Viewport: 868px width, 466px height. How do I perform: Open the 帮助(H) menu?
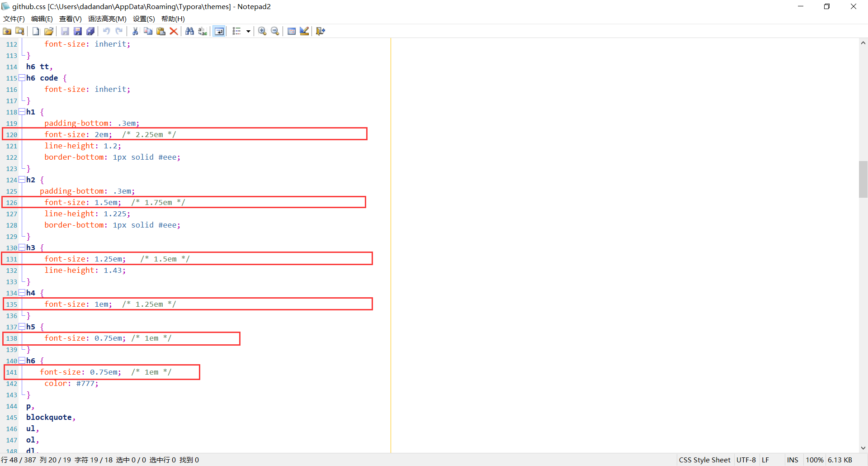[x=173, y=19]
